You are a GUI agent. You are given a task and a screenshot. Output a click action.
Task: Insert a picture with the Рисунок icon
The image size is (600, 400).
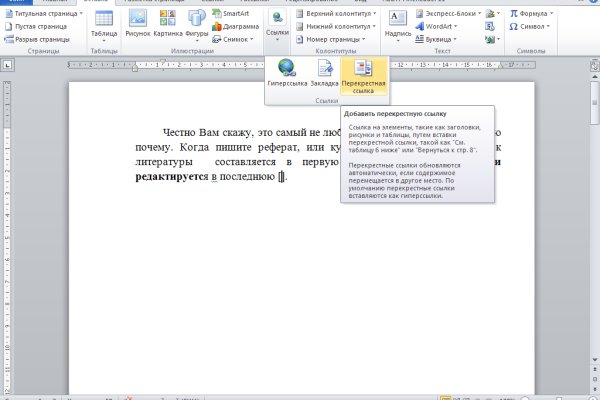(x=137, y=24)
